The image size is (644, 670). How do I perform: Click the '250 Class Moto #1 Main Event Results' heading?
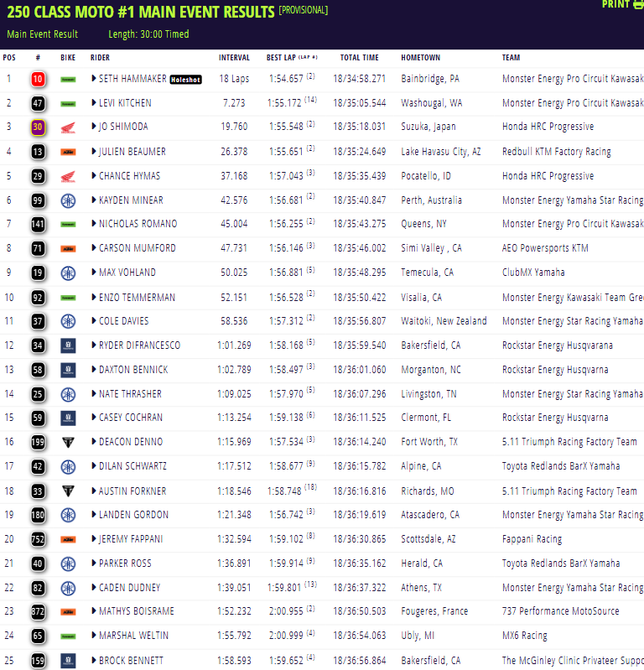141,12
